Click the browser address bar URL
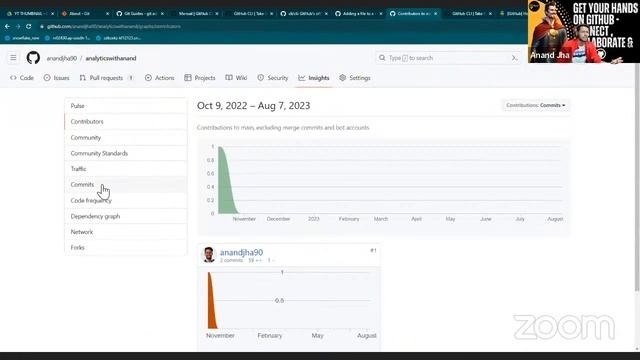Viewport: 640px width, 360px height. [113, 27]
